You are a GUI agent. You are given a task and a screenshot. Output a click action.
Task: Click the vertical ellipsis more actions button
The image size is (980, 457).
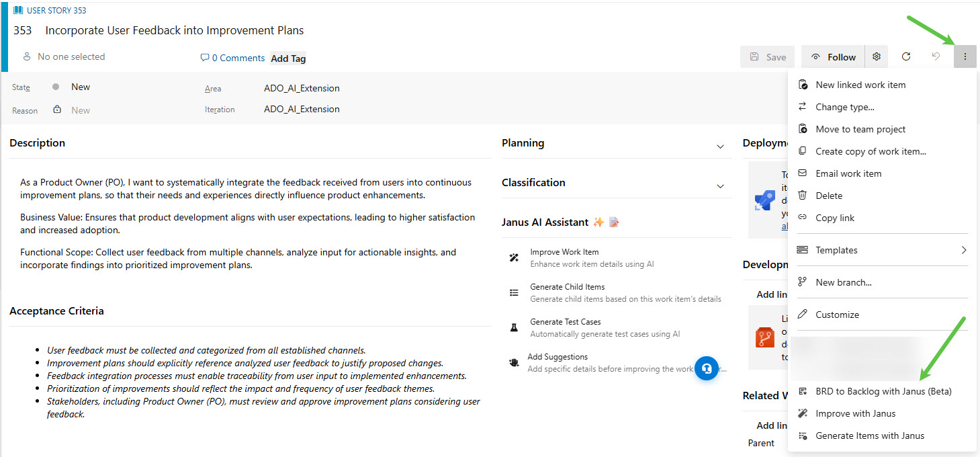[965, 57]
